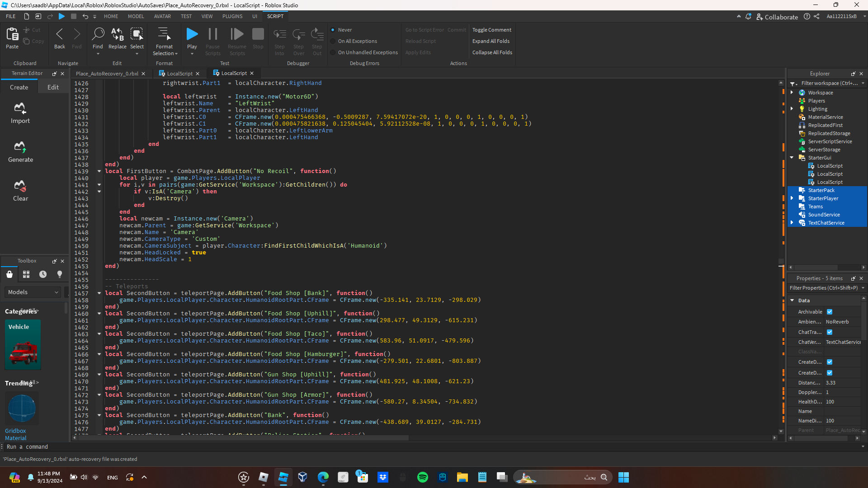Open the Toolbox Inventory grid icon
The width and height of the screenshot is (868, 488).
click(26, 274)
